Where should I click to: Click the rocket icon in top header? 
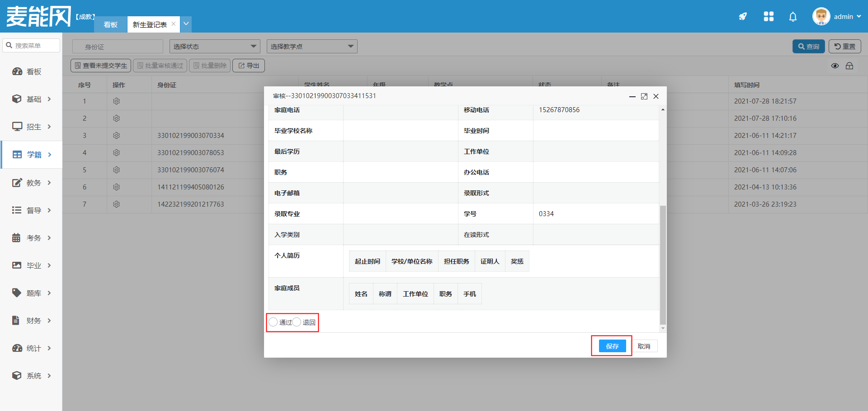click(x=743, y=17)
